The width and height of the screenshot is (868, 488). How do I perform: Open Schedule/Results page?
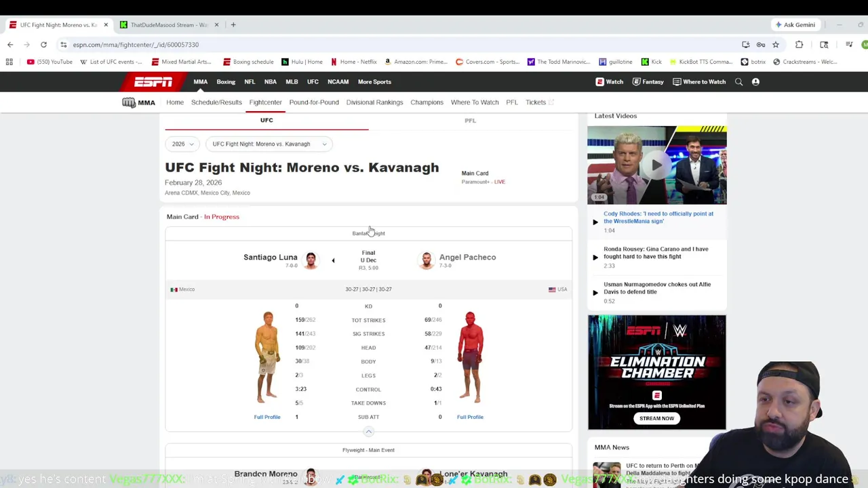(x=216, y=102)
